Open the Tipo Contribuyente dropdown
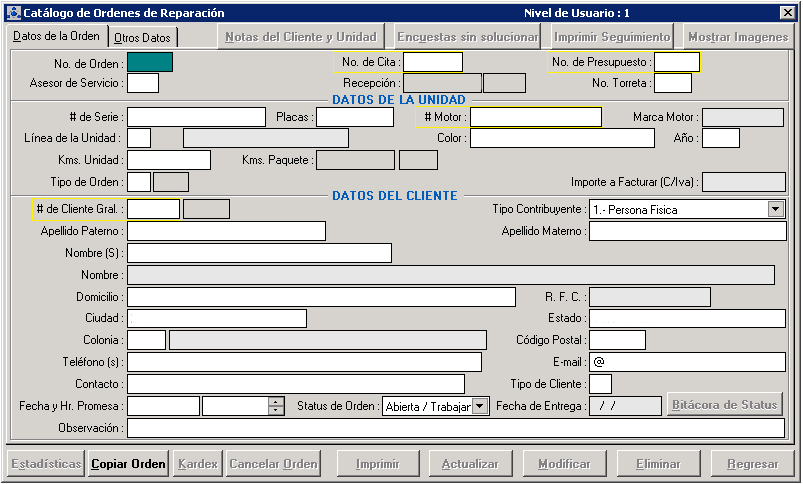The image size is (803, 484). point(775,210)
